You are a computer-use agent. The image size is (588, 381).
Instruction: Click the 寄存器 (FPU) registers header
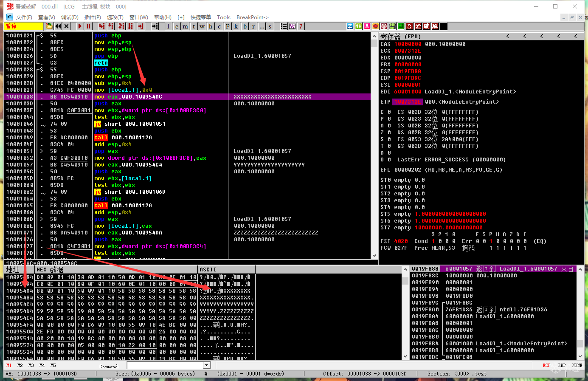click(400, 37)
